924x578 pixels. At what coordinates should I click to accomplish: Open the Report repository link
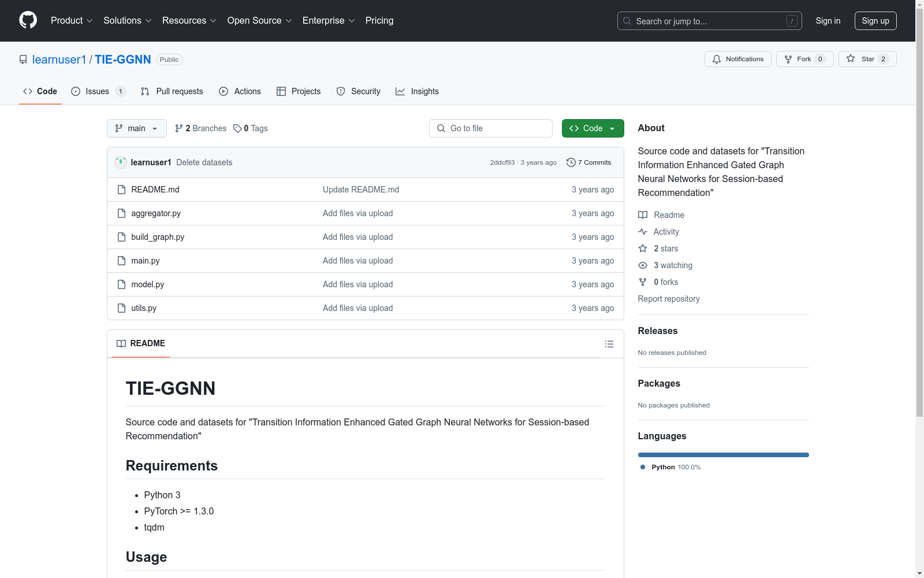[x=669, y=299]
